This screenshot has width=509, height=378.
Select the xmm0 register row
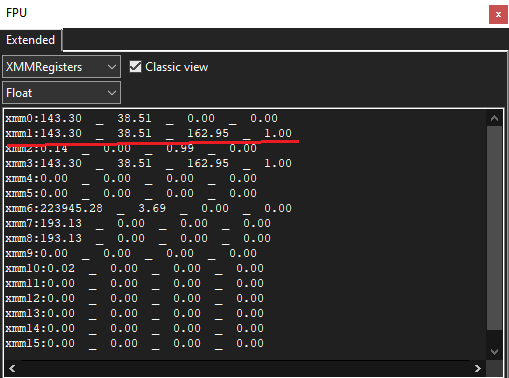coord(141,118)
